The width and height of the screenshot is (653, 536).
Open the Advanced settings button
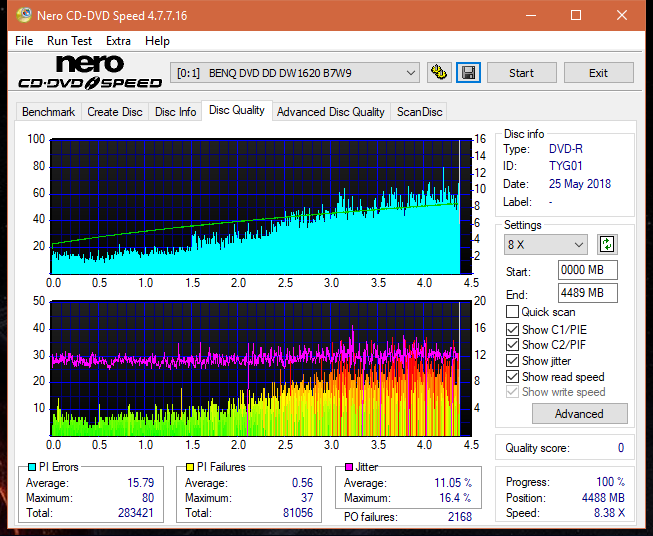pyautogui.click(x=579, y=414)
